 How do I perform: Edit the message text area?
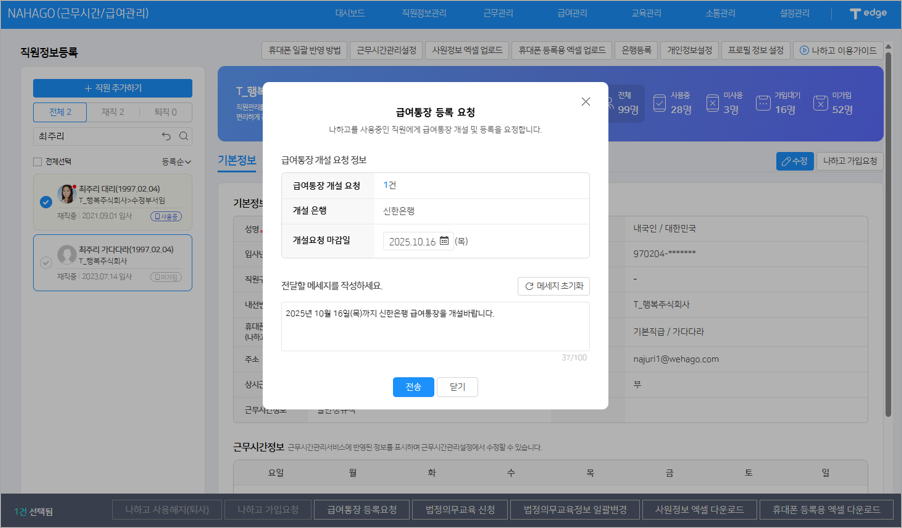click(435, 326)
